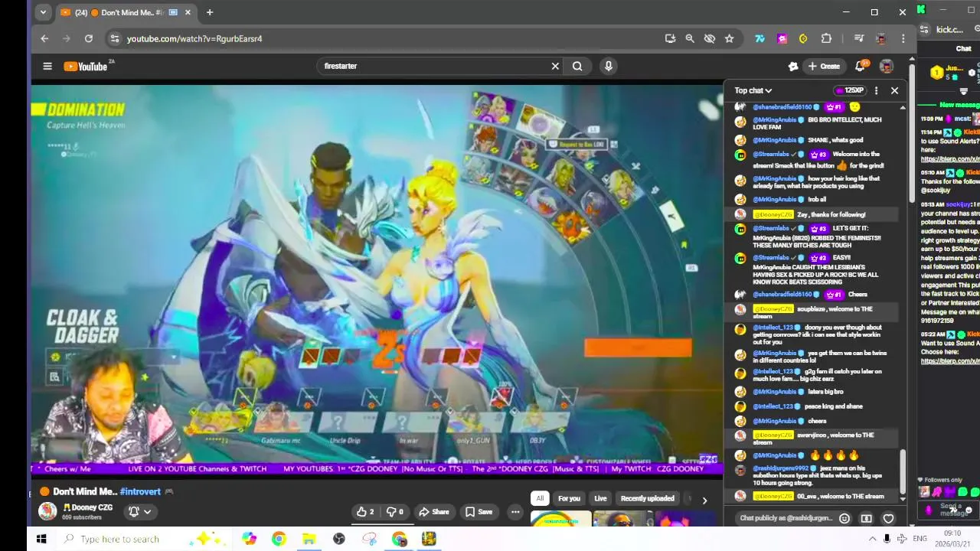Reload the page

pos(89,38)
